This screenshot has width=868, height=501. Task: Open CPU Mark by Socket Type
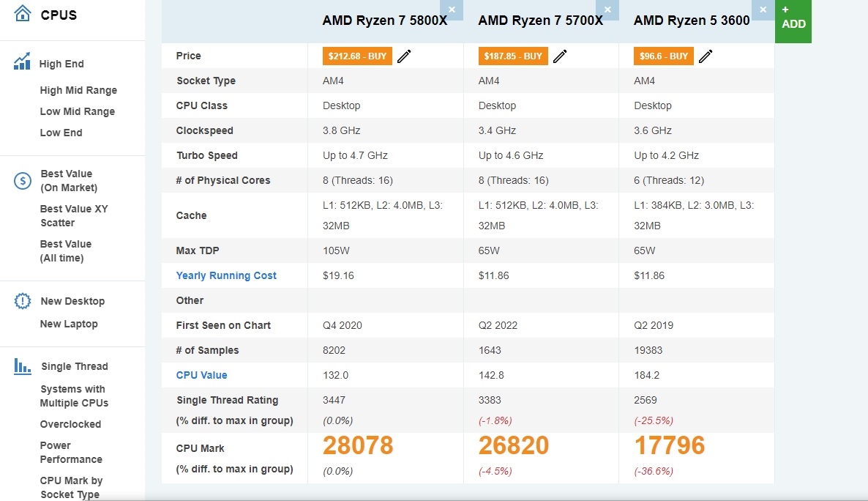pos(71,487)
